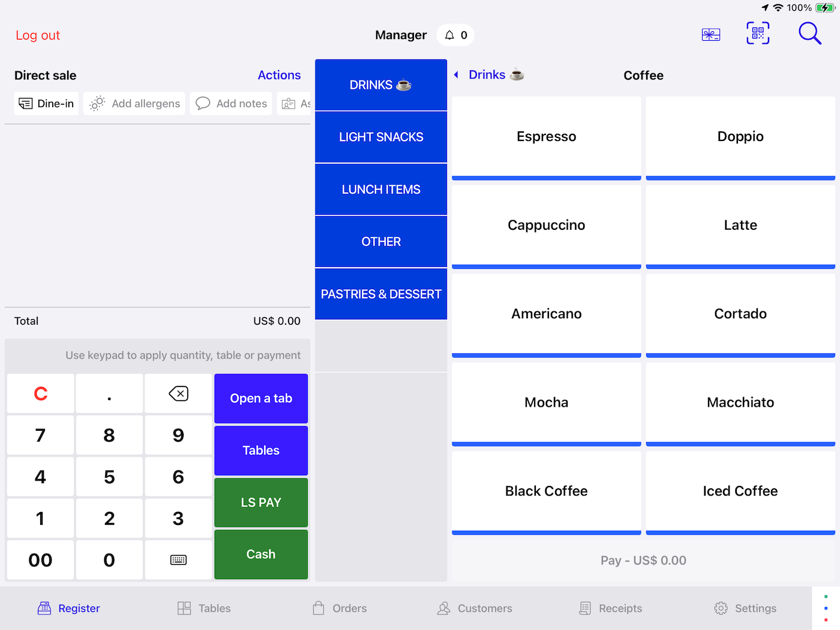Click Log out link
This screenshot has width=840, height=630.
click(x=38, y=35)
